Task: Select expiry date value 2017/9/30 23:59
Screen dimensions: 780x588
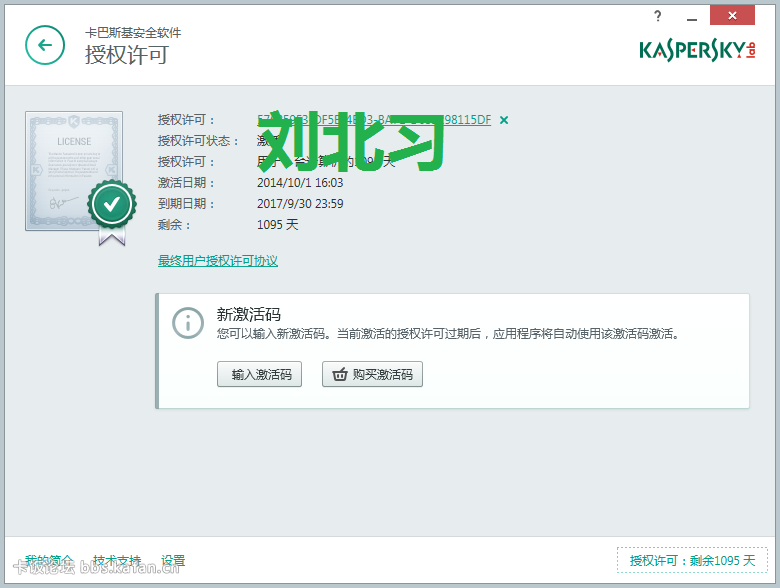Action: point(300,203)
